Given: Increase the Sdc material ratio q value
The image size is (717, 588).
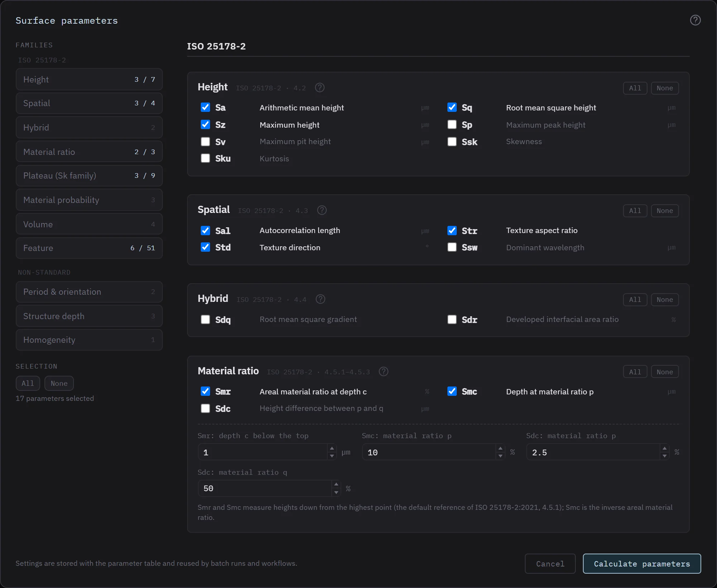Looking at the screenshot, I should coord(336,484).
